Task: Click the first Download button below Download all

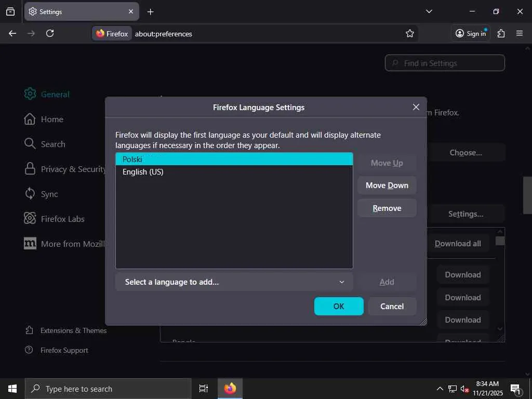Action: 463,275
